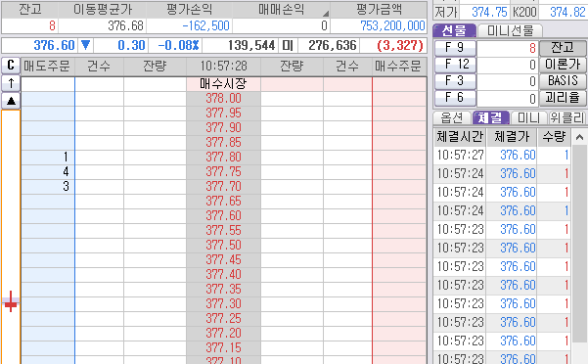Switch to the 미니 tab

(528, 118)
